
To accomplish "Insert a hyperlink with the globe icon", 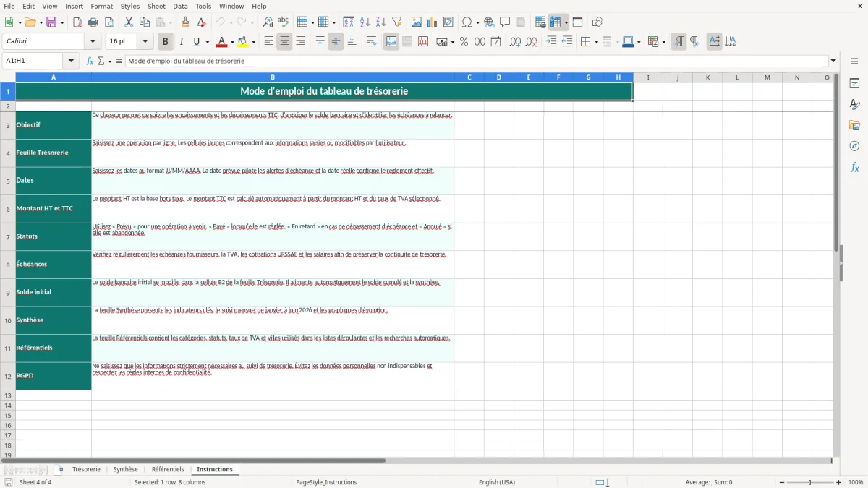I will coord(489,22).
